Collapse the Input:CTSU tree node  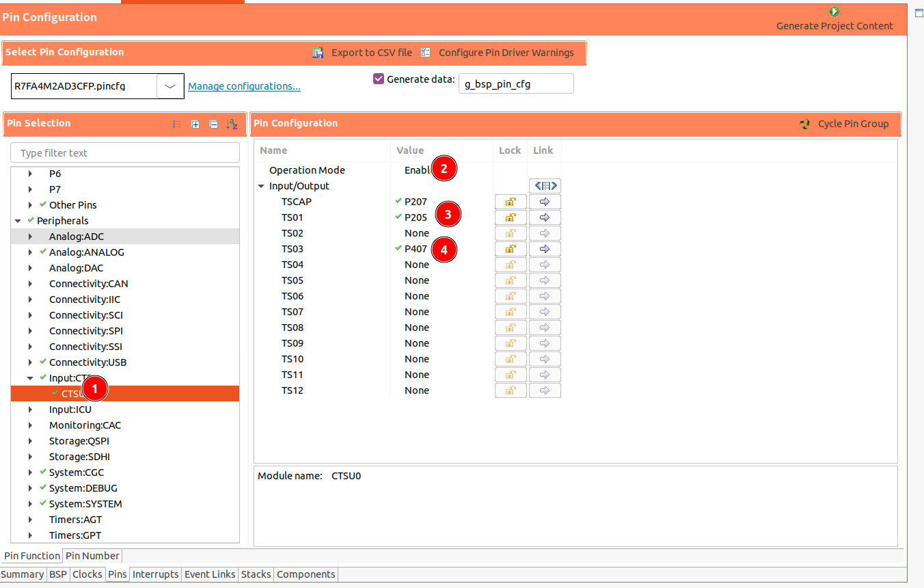[x=30, y=378]
